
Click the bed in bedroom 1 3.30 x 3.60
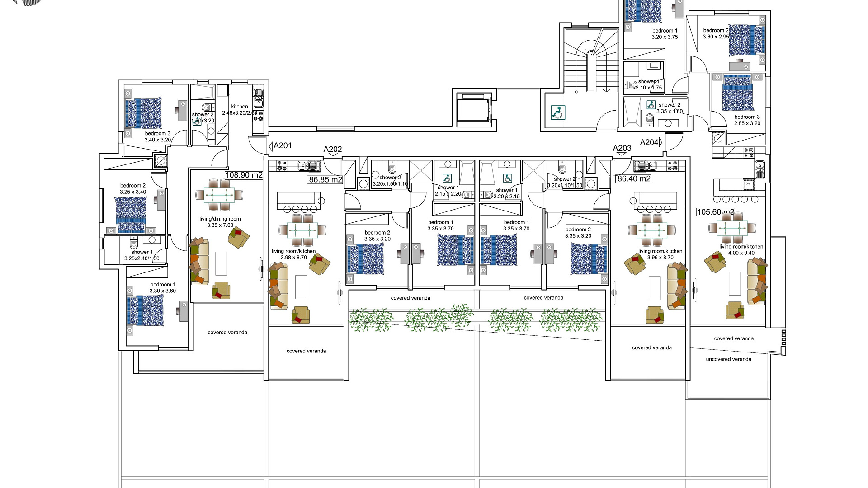click(x=145, y=310)
